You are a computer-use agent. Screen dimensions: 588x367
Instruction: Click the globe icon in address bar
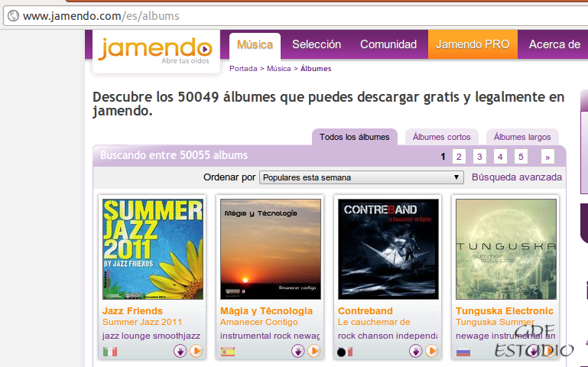click(14, 16)
